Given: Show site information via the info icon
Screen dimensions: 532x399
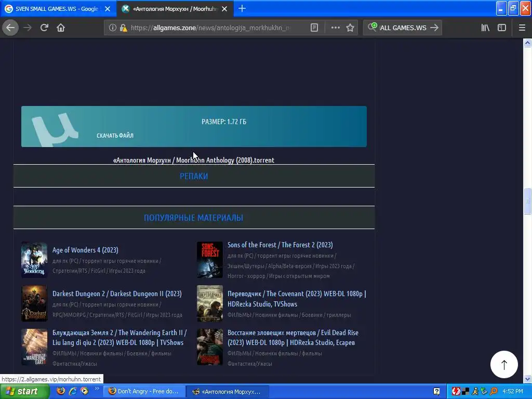Looking at the screenshot, I should 112,28.
